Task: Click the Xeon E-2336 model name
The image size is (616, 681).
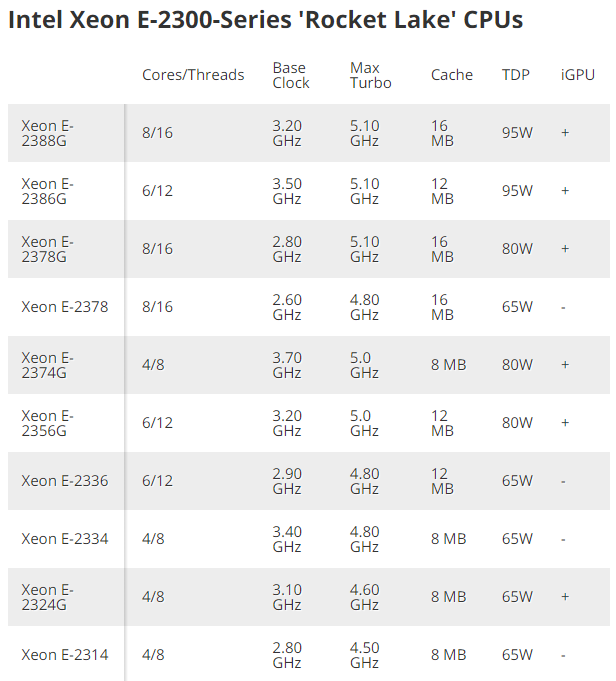Action: [x=65, y=481]
